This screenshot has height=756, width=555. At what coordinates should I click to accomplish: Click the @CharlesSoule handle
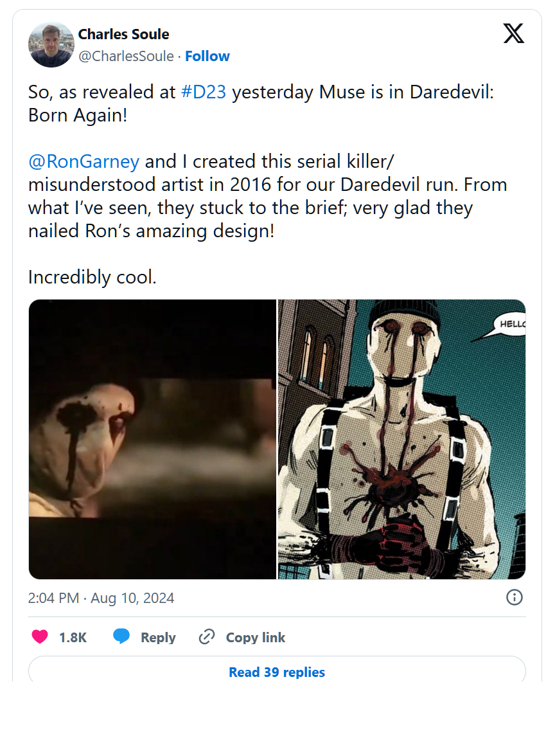(x=128, y=57)
